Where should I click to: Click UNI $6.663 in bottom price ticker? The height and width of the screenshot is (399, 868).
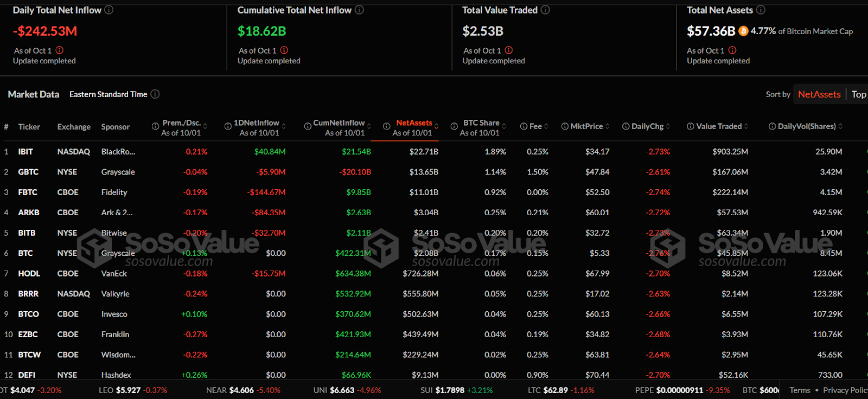coord(347,390)
